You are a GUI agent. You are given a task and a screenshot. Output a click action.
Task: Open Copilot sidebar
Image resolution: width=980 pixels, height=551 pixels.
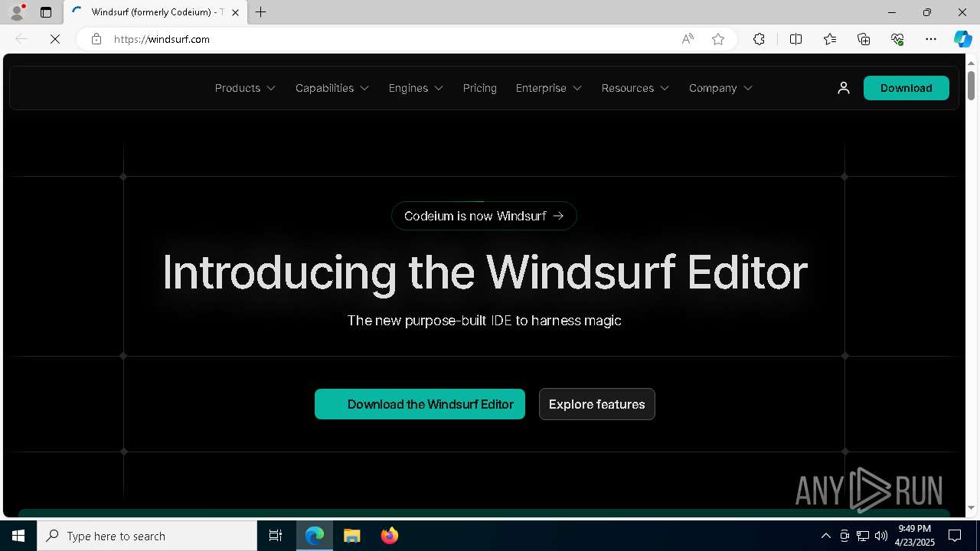pyautogui.click(x=962, y=39)
